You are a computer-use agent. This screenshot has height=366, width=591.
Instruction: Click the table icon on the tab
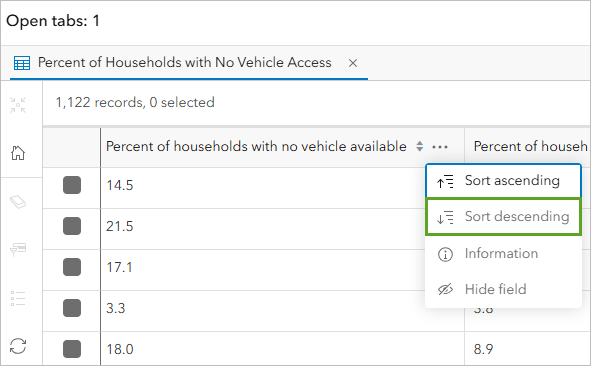coord(22,63)
